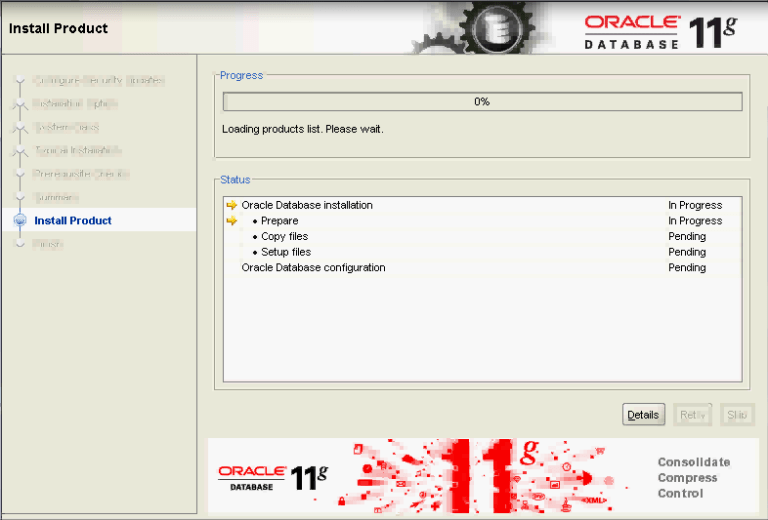
Task: Click the Details button
Action: (643, 415)
